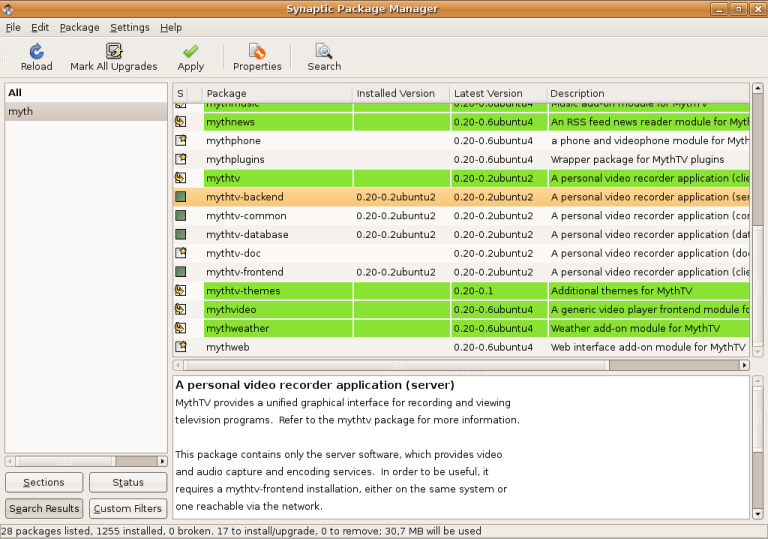Sort by Installed Version column header
Viewport: 768px width, 539px height.
tap(401, 93)
